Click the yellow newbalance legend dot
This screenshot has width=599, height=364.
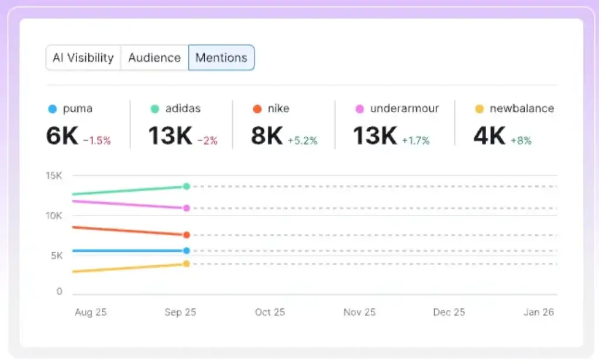(479, 109)
